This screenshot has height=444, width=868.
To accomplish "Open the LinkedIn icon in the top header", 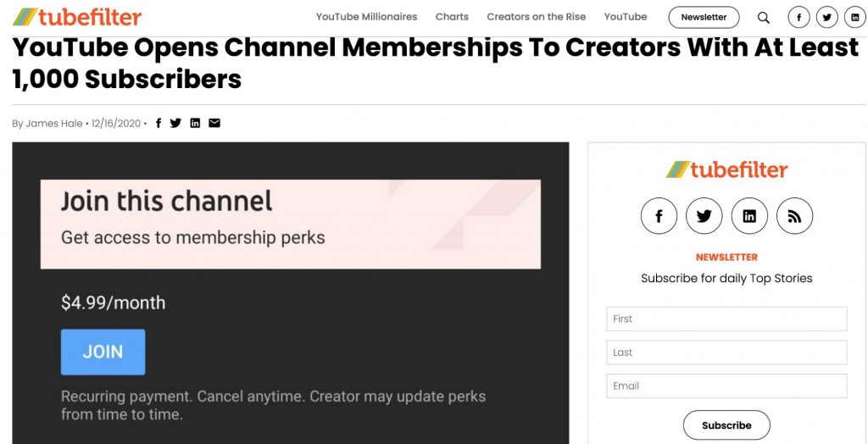I will click(854, 17).
